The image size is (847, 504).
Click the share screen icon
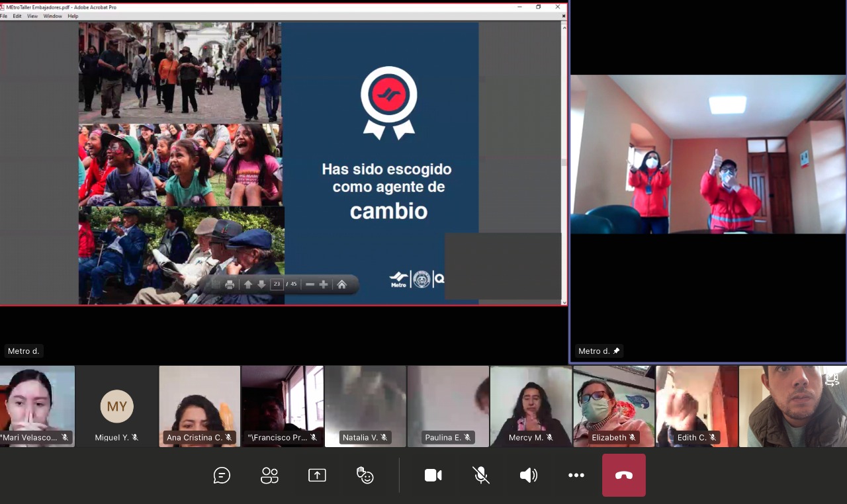point(317,475)
